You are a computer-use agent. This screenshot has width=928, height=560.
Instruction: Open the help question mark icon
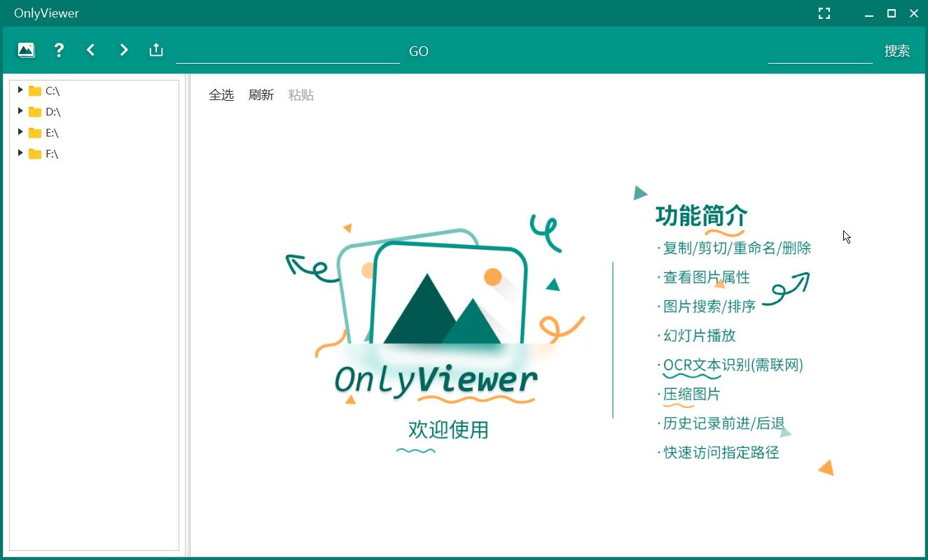pyautogui.click(x=59, y=50)
